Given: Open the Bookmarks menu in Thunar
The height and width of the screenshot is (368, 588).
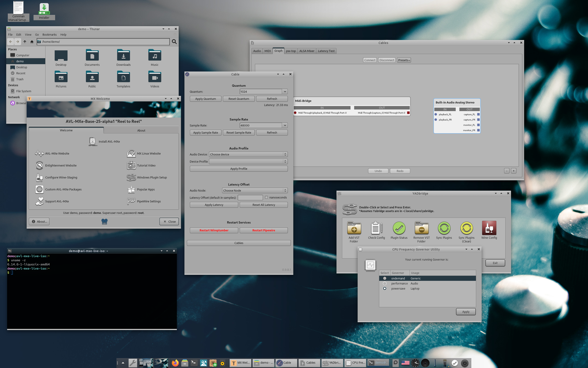Looking at the screenshot, I should click(x=49, y=34).
